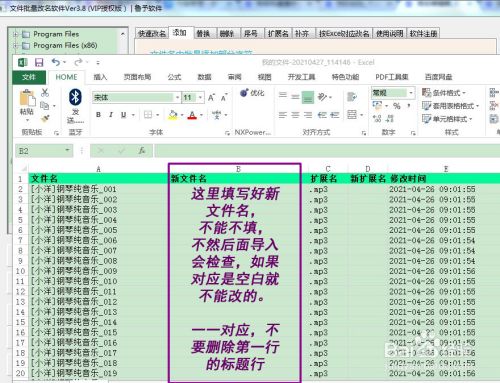Open 按Excel对应改名 tab in rename software
The height and width of the screenshot is (383, 500).
coord(344,33)
